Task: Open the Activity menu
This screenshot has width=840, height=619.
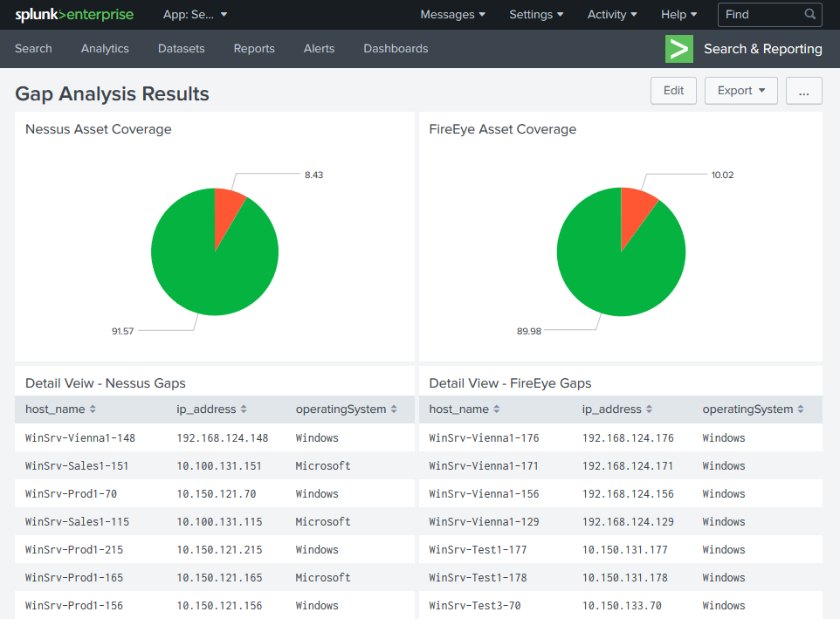Action: click(612, 15)
